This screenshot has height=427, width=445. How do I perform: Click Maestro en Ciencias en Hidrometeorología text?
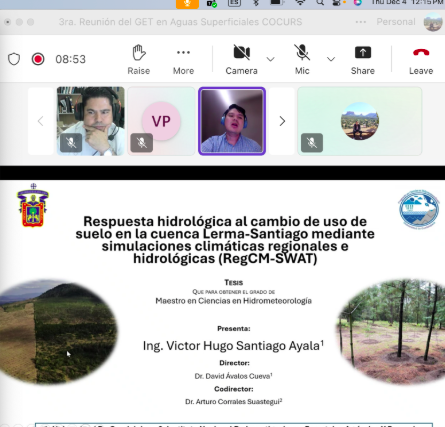[x=233, y=301]
